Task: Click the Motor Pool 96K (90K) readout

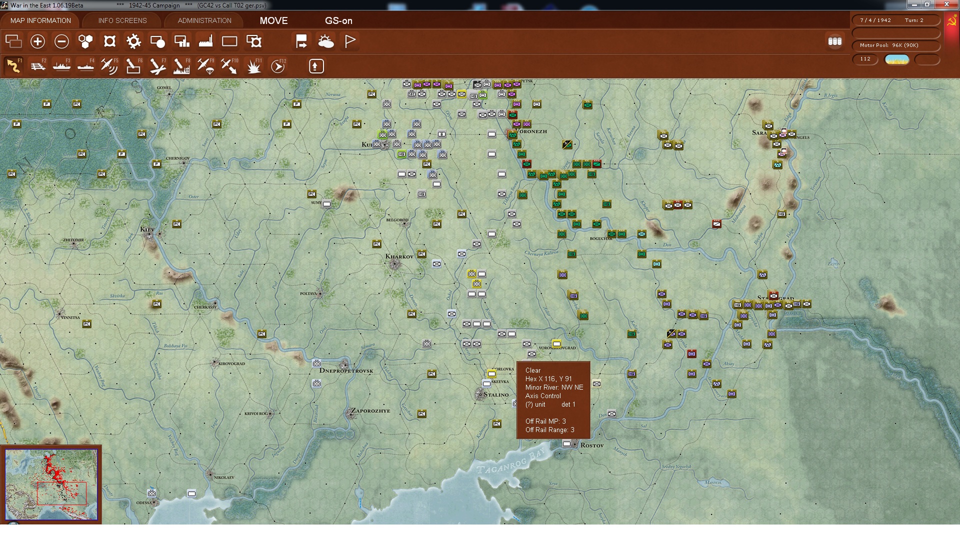Action: (896, 45)
